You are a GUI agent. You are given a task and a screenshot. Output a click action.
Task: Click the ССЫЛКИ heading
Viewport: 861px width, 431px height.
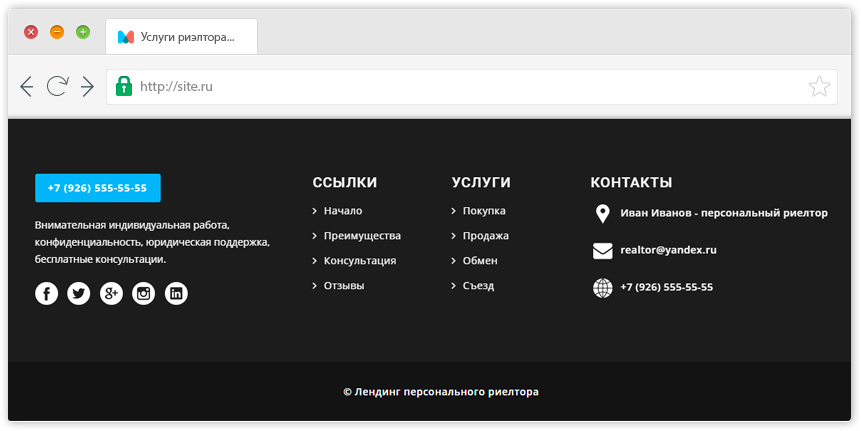pos(345,182)
